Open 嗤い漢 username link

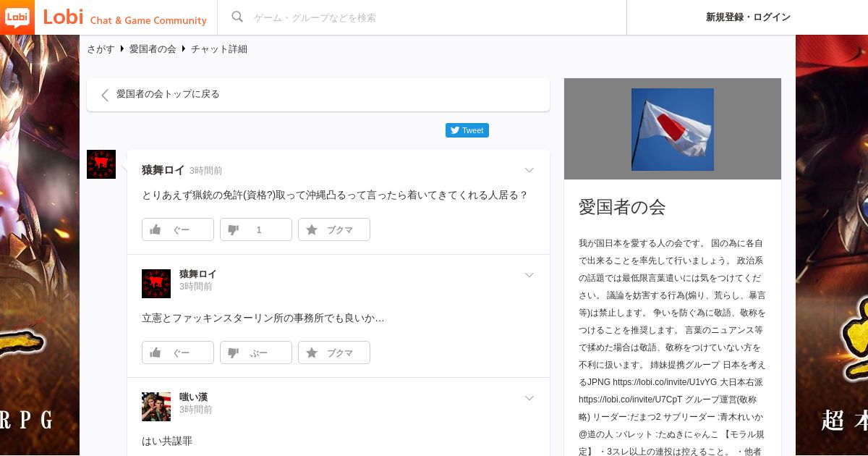click(x=194, y=397)
